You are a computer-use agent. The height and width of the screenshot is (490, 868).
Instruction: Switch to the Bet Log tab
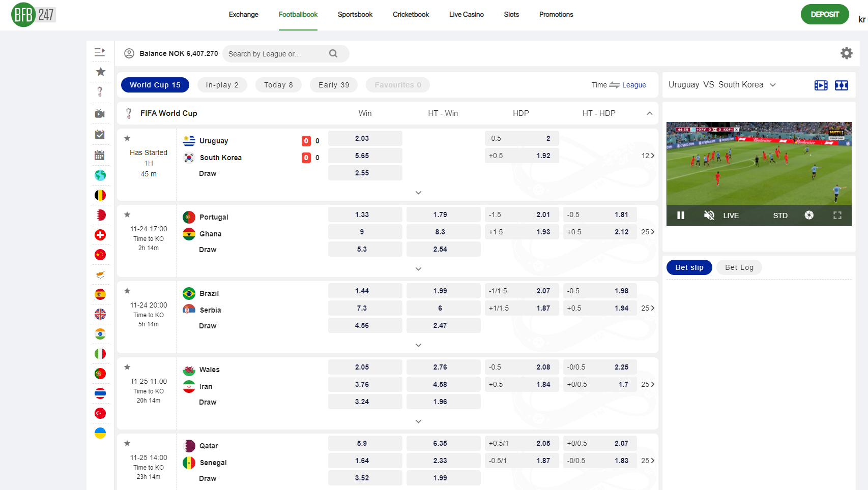click(x=739, y=267)
